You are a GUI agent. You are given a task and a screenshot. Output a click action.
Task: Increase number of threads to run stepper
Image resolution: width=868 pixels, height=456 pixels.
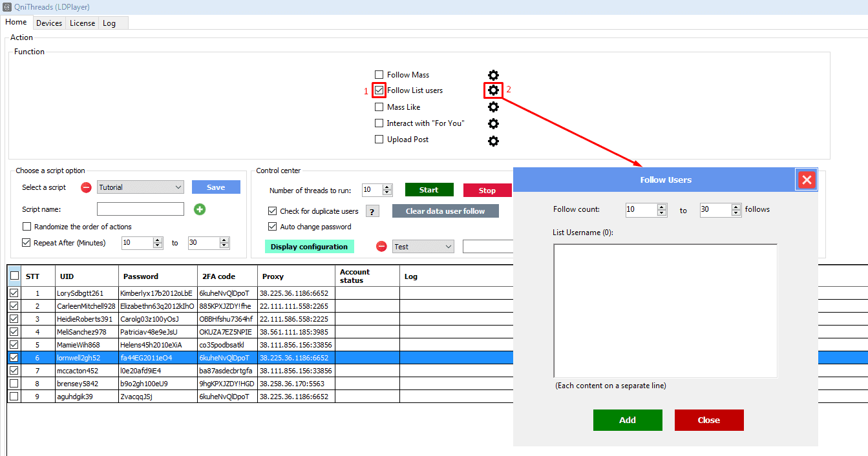click(x=387, y=187)
